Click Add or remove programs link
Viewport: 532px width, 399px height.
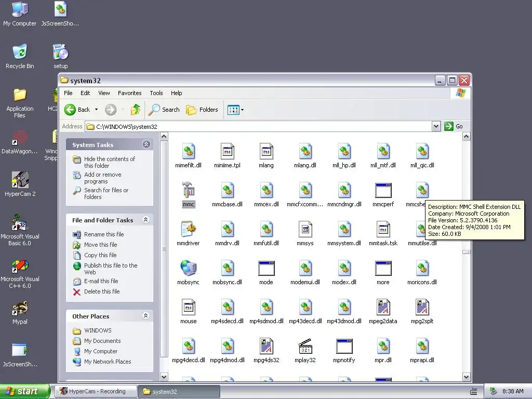click(x=97, y=178)
